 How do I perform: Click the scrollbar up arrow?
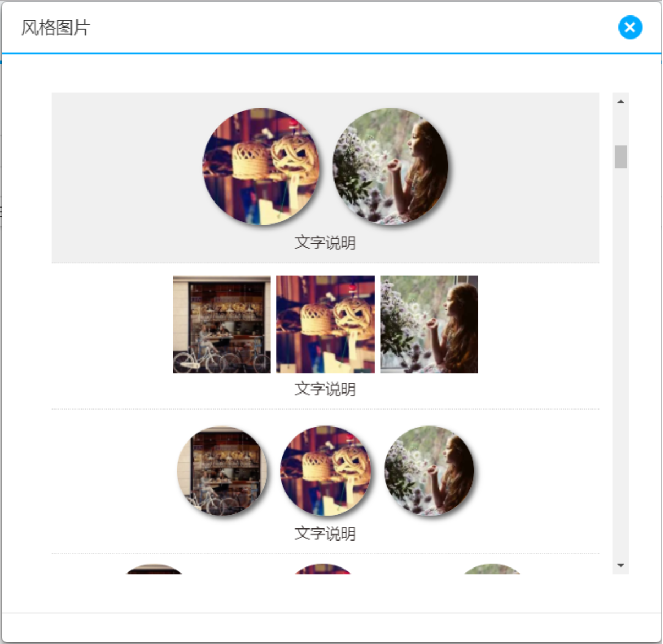point(621,101)
